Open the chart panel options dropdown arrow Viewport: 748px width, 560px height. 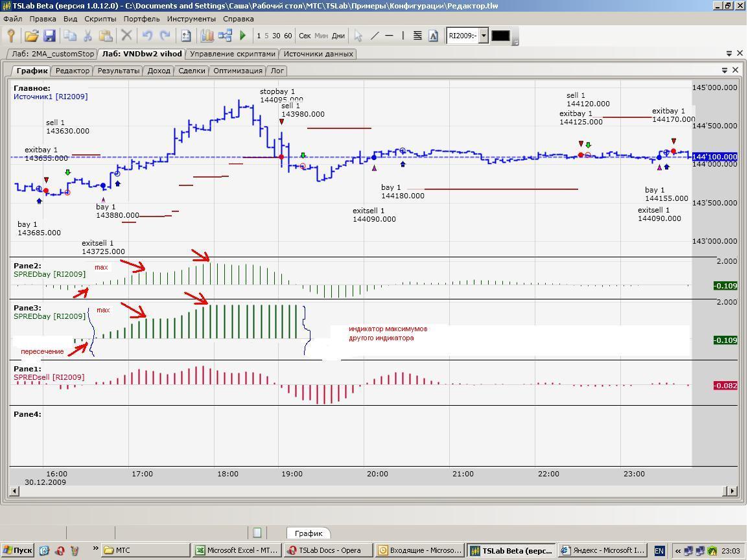click(725, 70)
